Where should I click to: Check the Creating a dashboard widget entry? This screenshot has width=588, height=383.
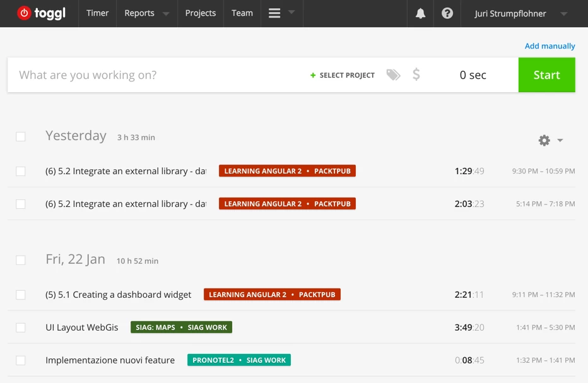21,295
